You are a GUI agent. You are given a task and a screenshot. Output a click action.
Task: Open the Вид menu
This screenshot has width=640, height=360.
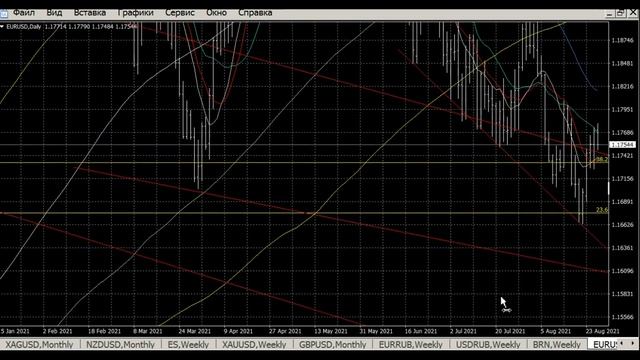(54, 13)
